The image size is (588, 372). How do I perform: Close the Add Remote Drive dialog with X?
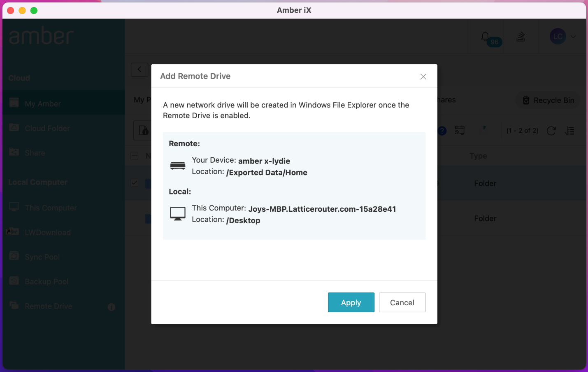tap(423, 77)
